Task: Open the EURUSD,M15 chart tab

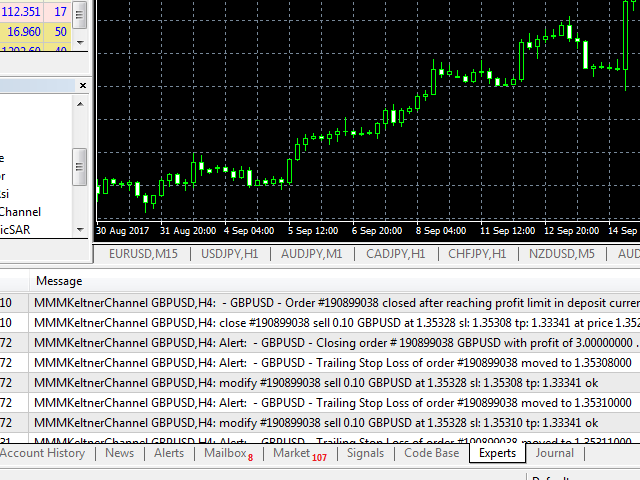Action: 143,254
